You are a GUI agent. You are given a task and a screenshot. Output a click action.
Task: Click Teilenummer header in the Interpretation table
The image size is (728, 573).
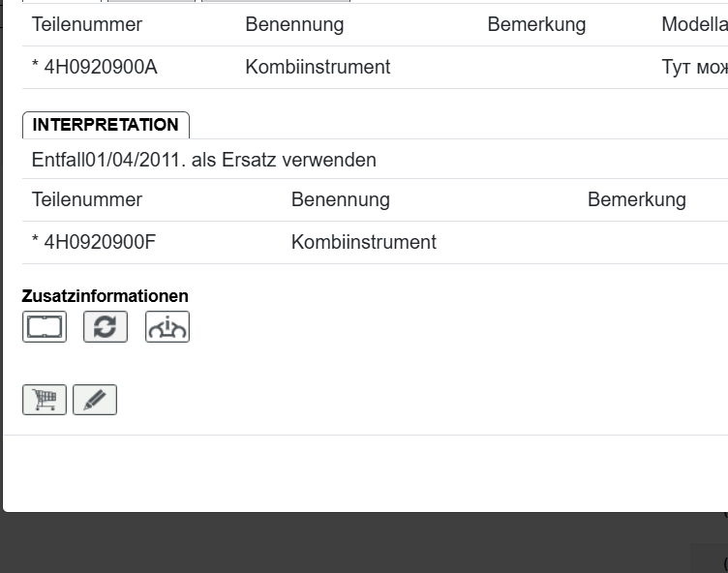(x=87, y=200)
